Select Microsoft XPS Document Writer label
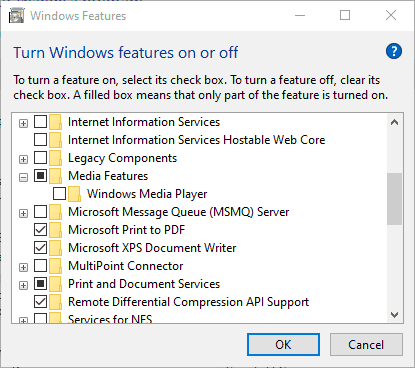The height and width of the screenshot is (368, 415). click(152, 248)
